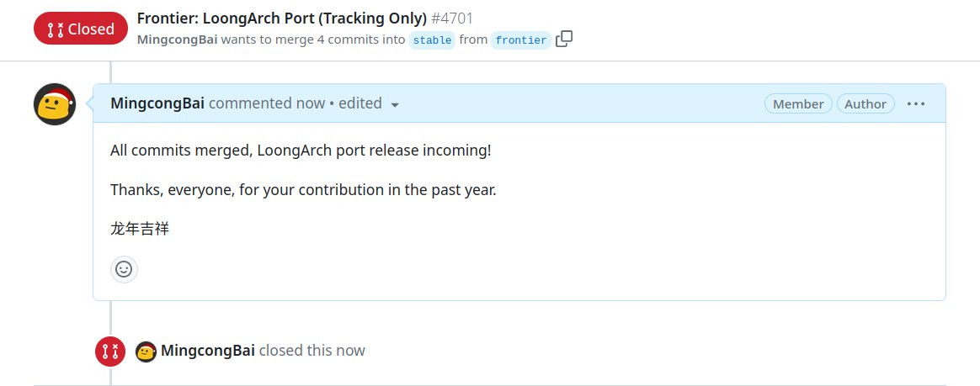
Task: Open the frontier head branch link
Action: coord(521,40)
